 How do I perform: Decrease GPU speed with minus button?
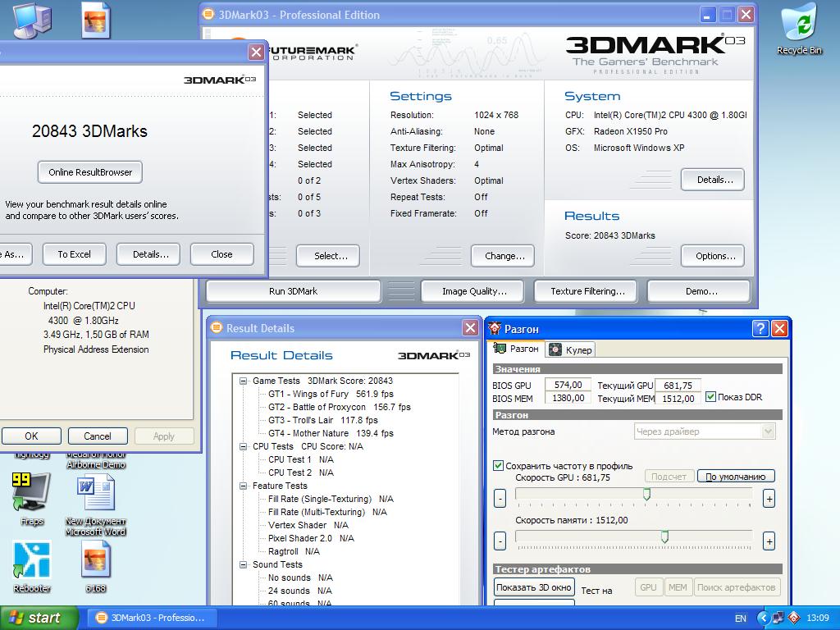500,499
